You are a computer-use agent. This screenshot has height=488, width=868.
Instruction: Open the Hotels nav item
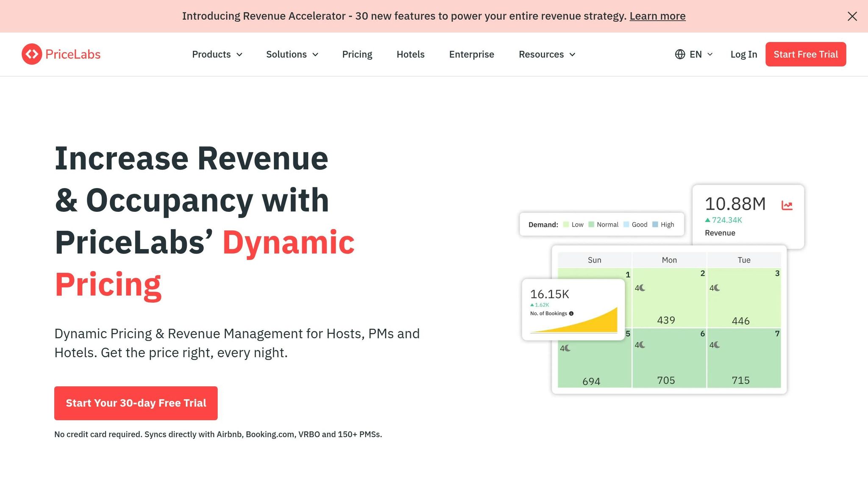(x=411, y=54)
